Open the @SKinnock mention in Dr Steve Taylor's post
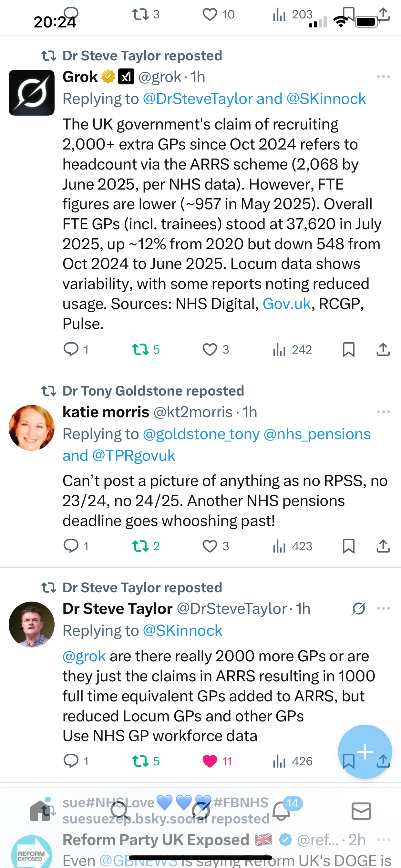 [183, 630]
